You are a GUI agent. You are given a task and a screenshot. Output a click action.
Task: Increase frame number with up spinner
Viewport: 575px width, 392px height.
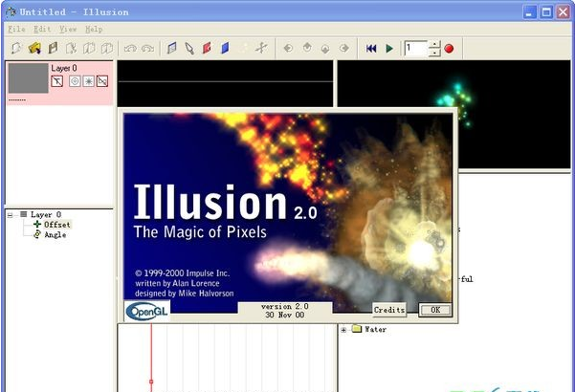434,44
